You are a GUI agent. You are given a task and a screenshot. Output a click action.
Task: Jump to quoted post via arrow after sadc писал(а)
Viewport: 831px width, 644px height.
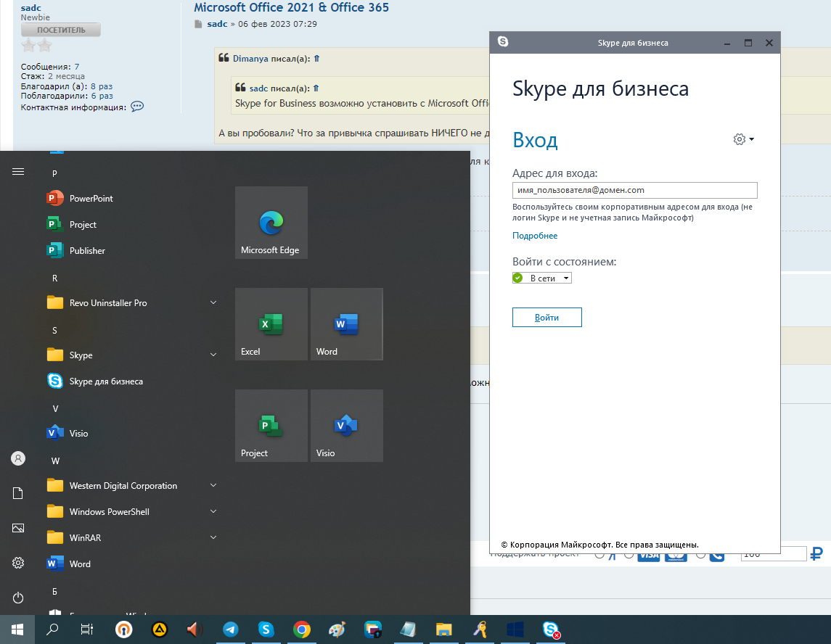(x=316, y=88)
